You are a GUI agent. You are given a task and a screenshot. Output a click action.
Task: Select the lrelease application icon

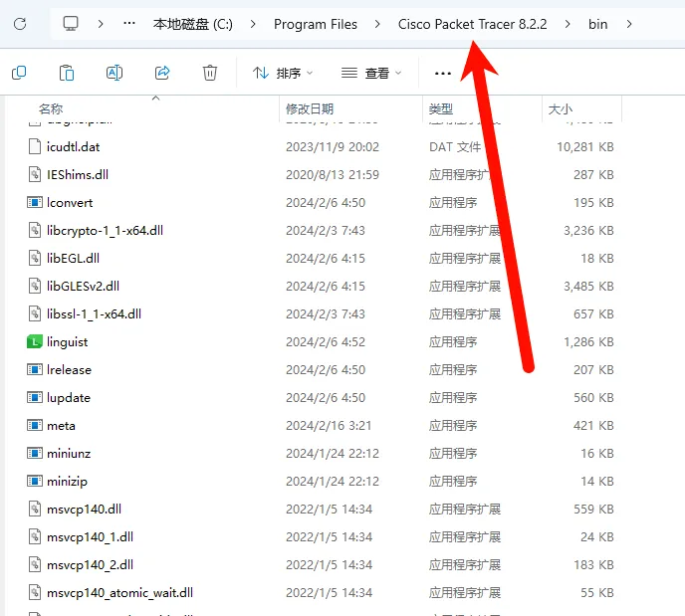click(x=35, y=370)
